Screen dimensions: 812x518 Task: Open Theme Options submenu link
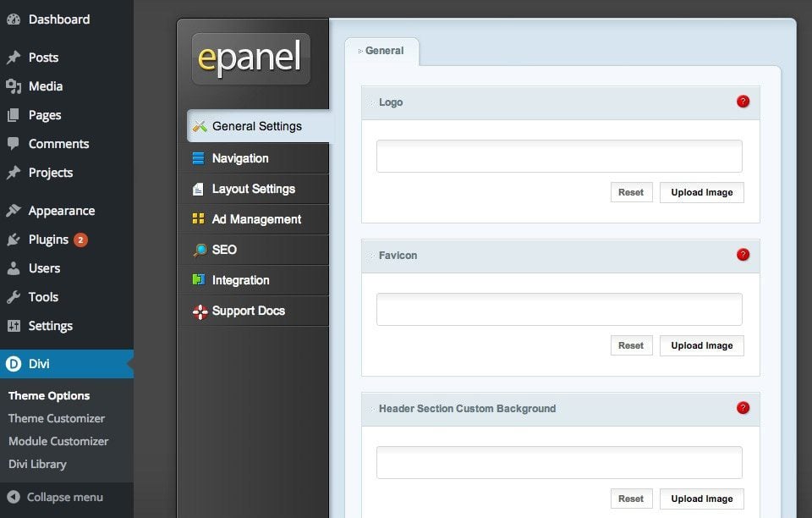[x=49, y=396]
